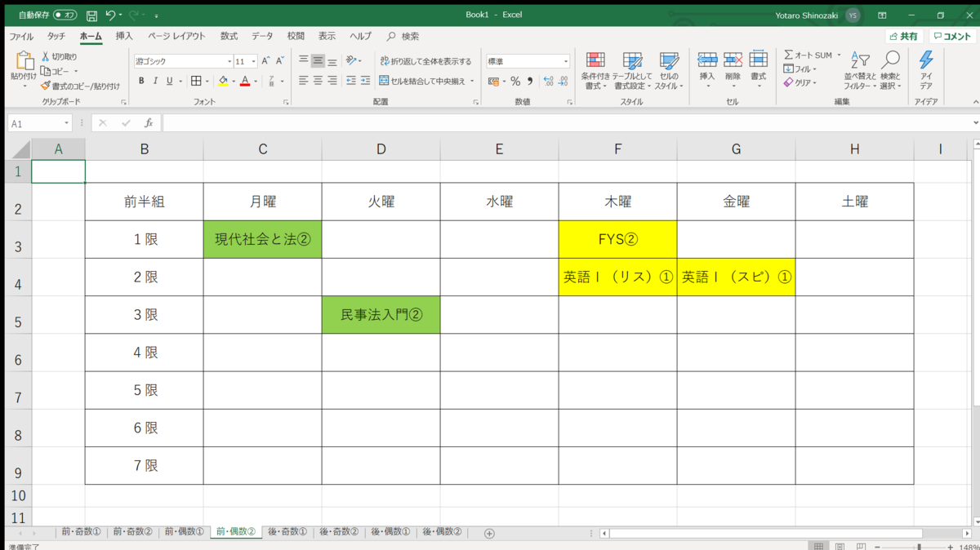Toggle Wrap Text (折り返して全体を表示する)
The image size is (980, 550).
[425, 61]
